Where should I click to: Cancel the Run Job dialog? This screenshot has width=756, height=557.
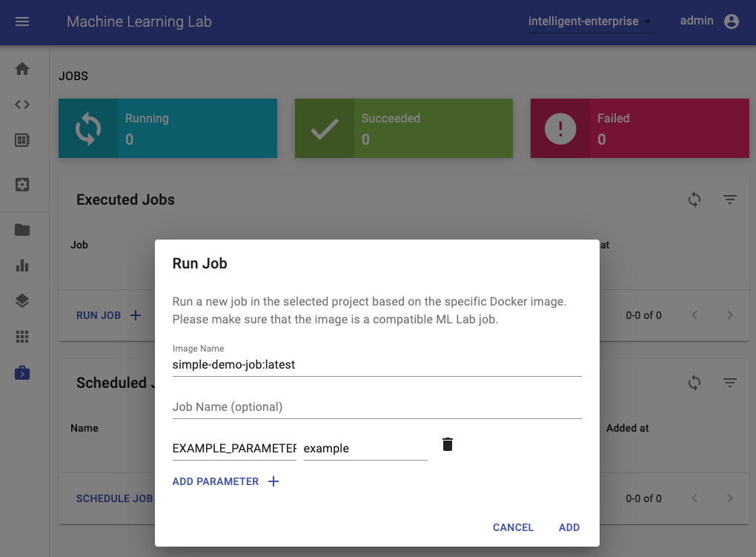click(x=513, y=527)
